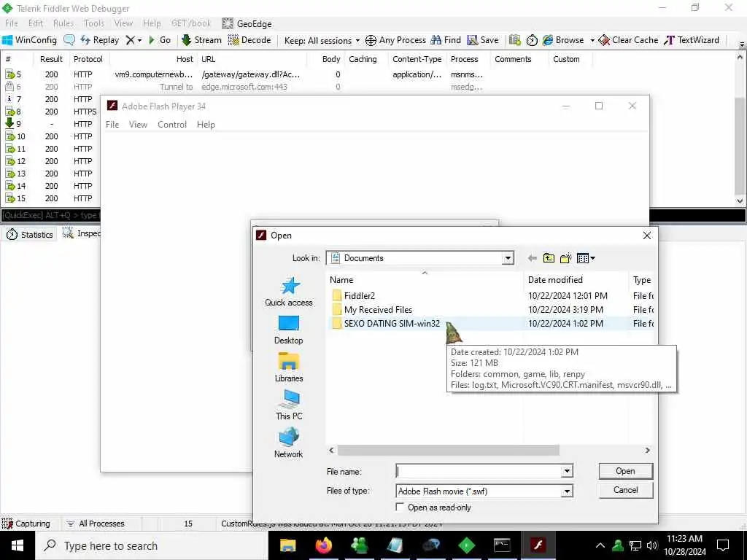
Task: Click the Go button in Fiddler toolbar
Action: tap(160, 40)
